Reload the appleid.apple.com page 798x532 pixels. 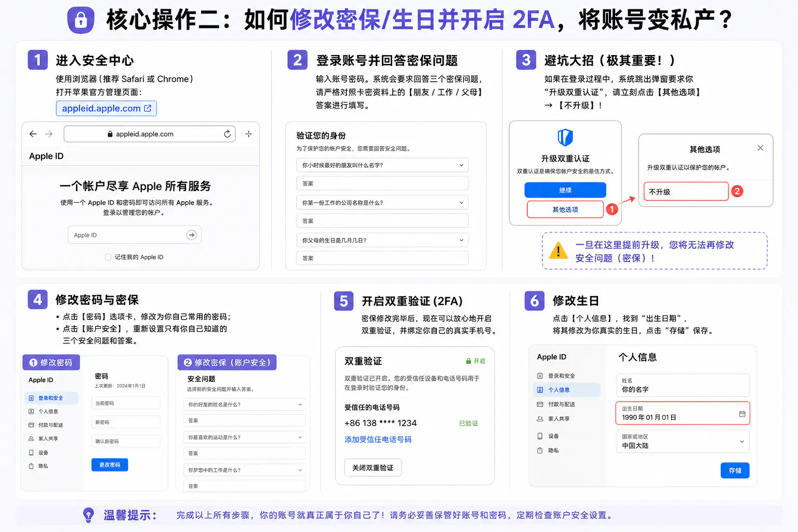click(x=227, y=134)
